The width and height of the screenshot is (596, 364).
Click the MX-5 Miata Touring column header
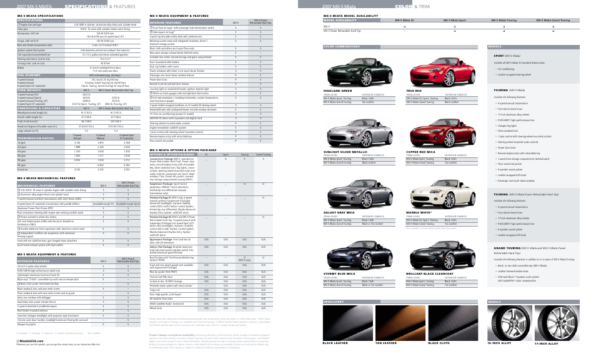click(504, 20)
